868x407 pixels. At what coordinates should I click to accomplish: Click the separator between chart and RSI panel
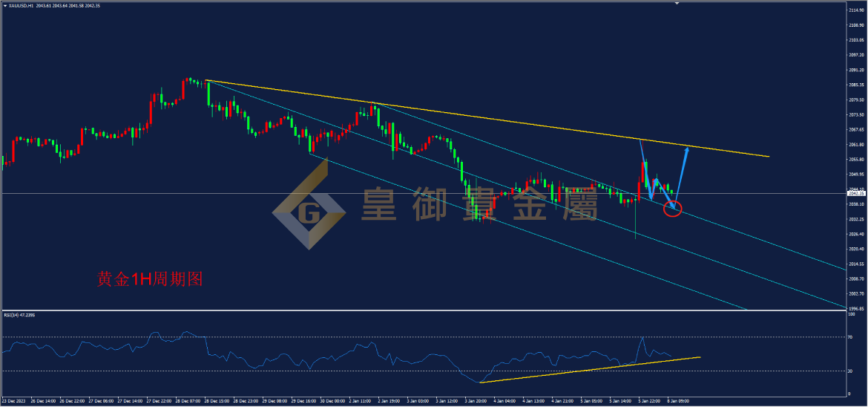pos(424,310)
